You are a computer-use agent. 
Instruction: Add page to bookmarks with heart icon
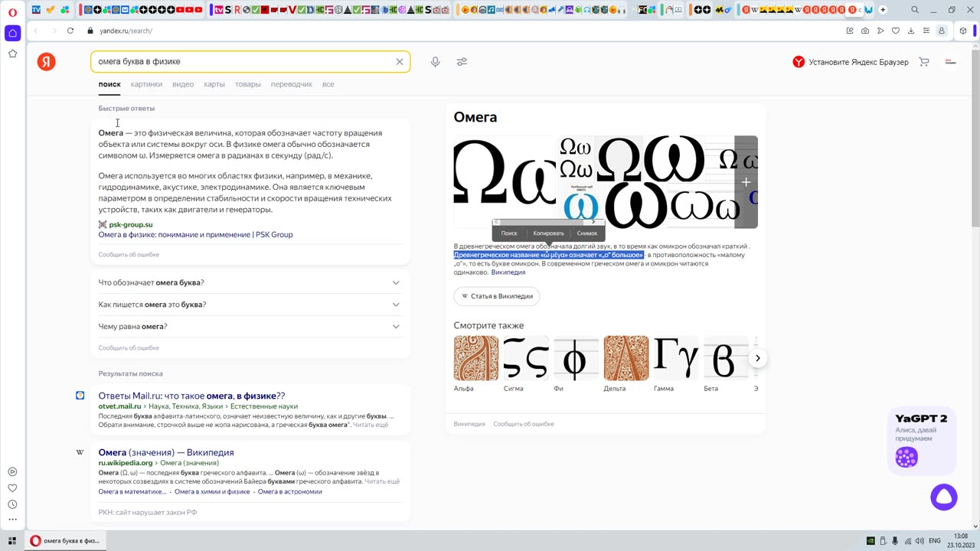coord(896,31)
